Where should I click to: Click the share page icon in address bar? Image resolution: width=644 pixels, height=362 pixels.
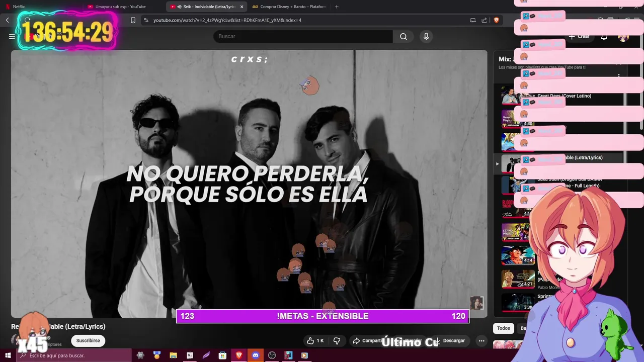coord(484,20)
